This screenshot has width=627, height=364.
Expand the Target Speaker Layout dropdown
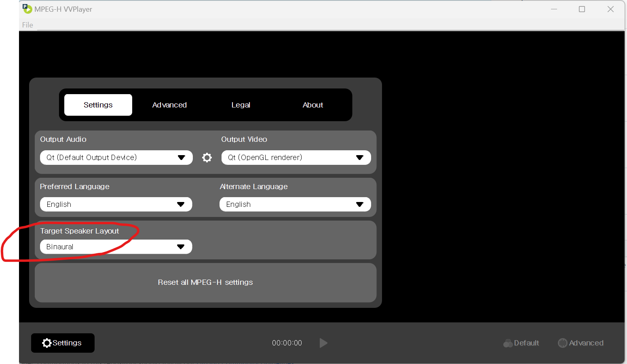(x=116, y=246)
